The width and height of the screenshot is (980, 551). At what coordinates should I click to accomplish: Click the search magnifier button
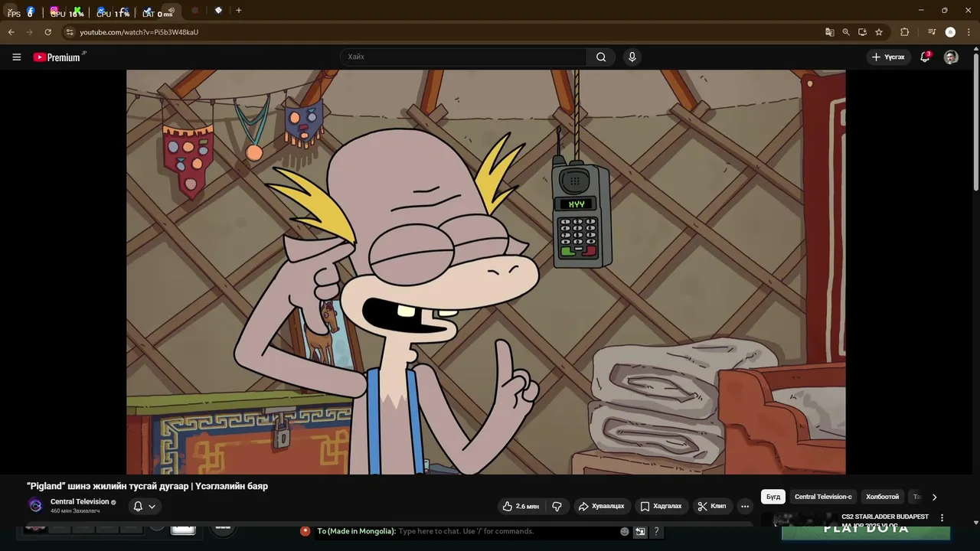point(601,57)
